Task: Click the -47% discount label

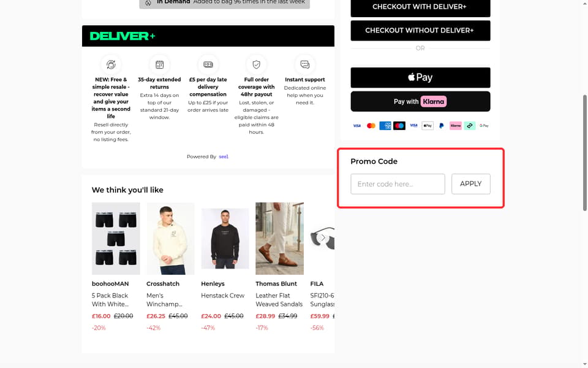Action: coord(208,328)
